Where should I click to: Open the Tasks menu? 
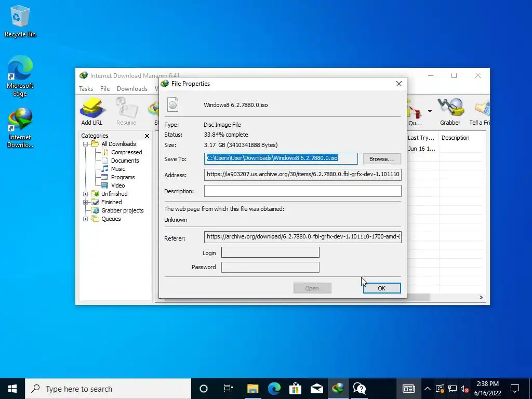pyautogui.click(x=86, y=88)
